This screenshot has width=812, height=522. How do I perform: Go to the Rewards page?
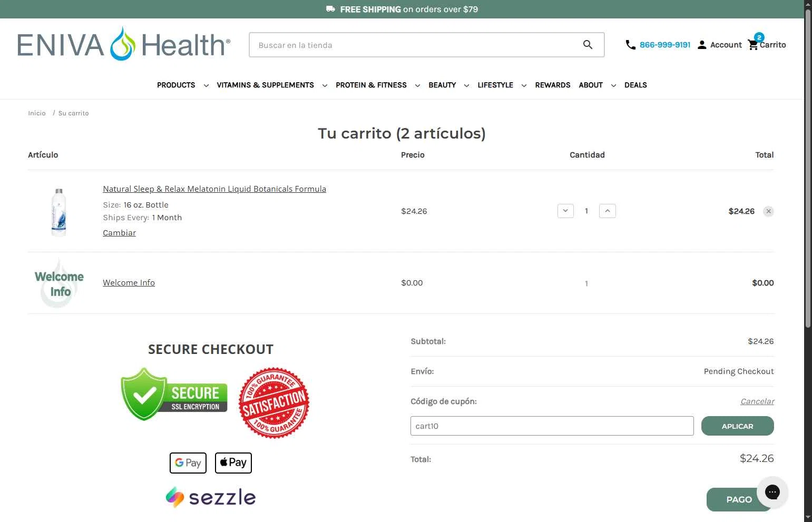click(553, 85)
